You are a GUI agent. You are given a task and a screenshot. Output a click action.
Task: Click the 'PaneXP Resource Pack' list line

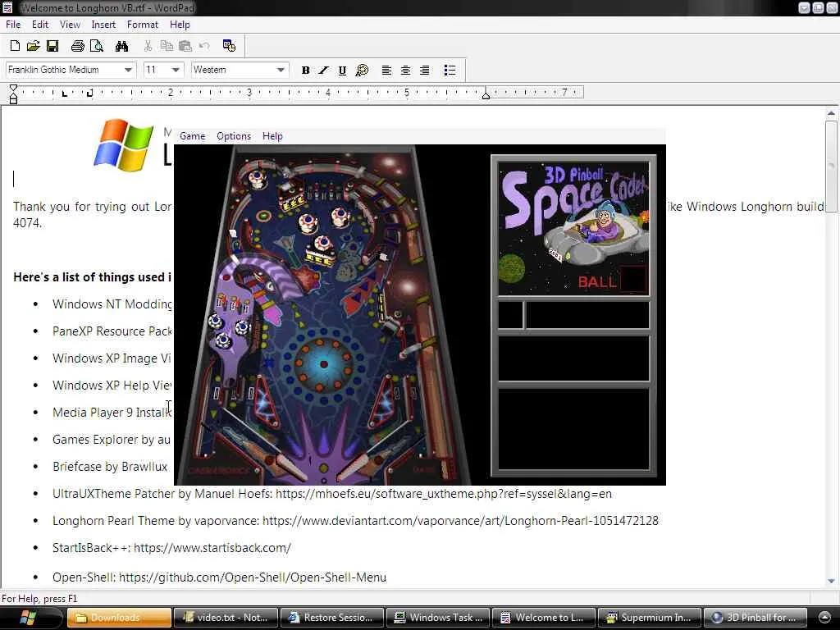tap(112, 331)
